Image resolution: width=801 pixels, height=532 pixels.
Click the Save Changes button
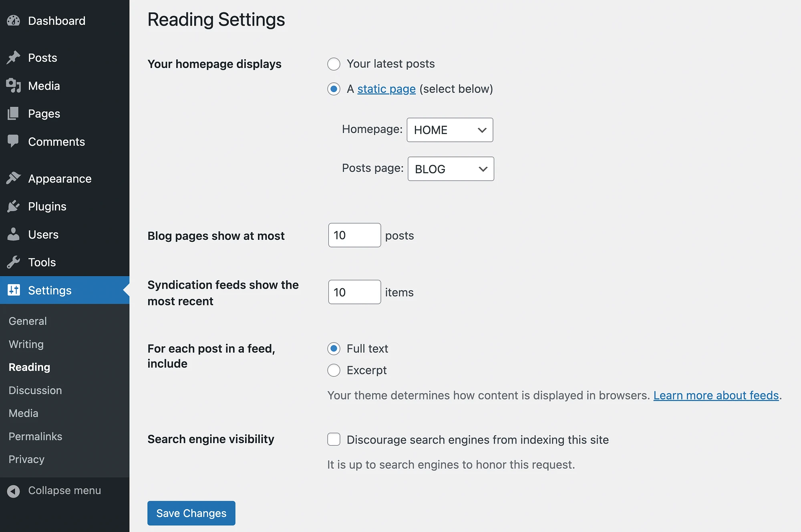[x=191, y=513]
